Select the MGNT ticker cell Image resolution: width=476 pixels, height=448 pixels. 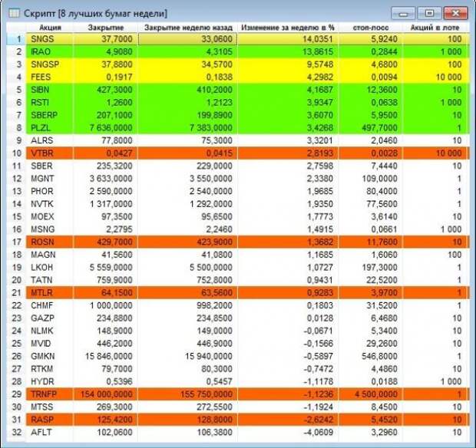(x=50, y=179)
